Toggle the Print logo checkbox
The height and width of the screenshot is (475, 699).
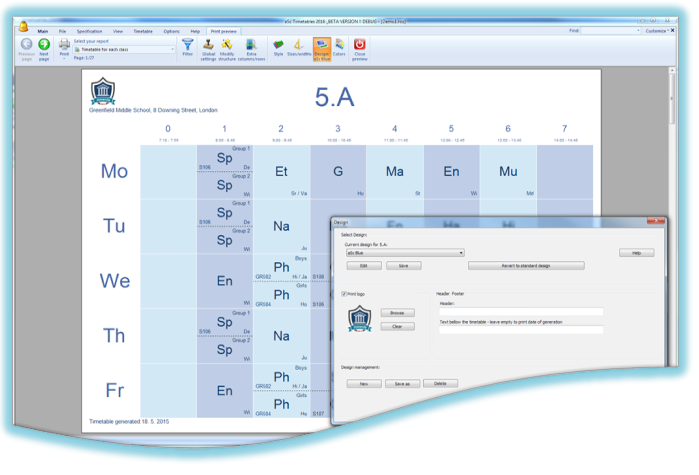tap(345, 294)
